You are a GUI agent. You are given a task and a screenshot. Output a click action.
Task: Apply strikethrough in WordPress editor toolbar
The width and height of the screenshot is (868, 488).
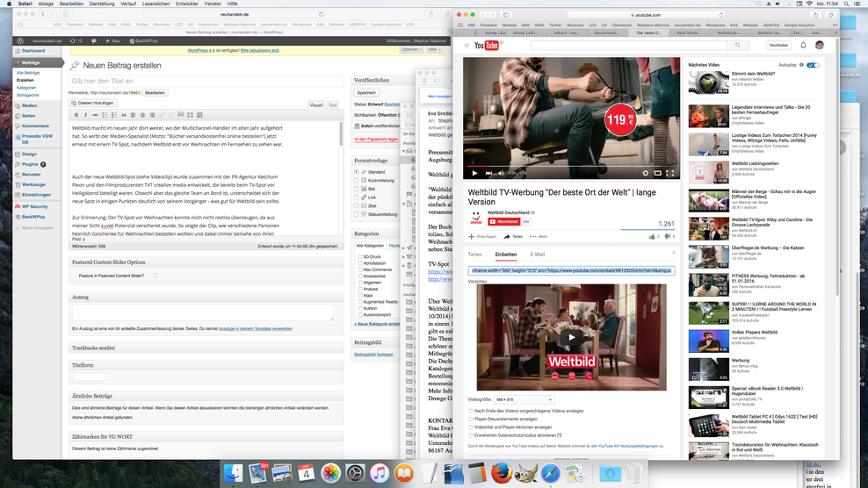pyautogui.click(x=95, y=115)
